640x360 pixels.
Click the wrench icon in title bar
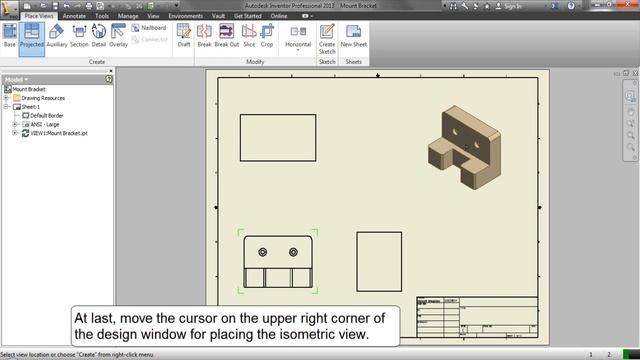(465, 6)
